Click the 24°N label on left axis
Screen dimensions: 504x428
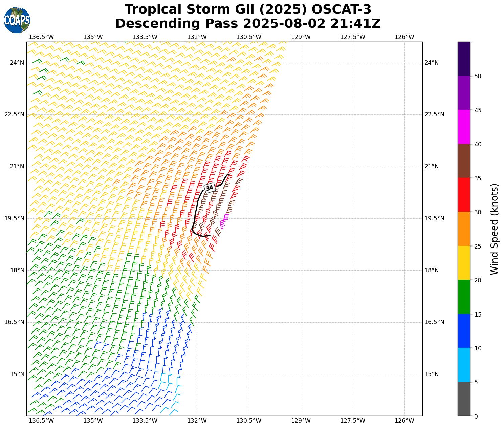(17, 63)
